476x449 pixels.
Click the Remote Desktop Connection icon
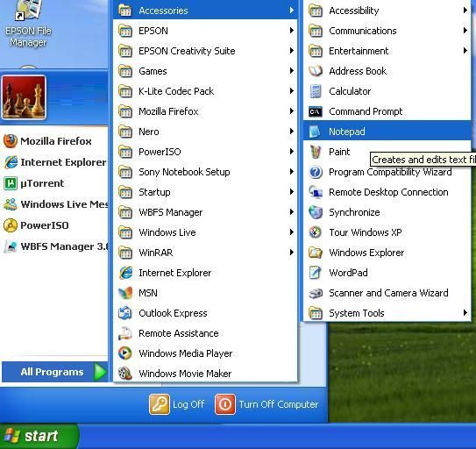[316, 192]
